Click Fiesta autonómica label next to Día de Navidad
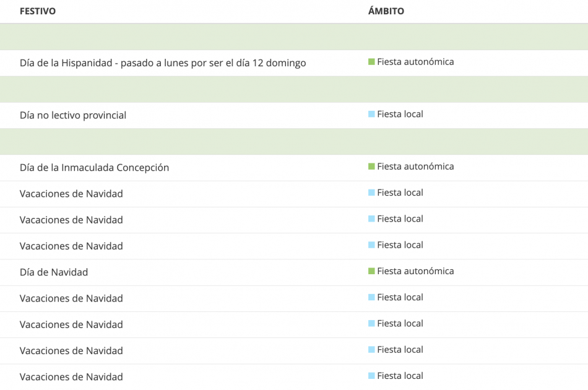The image size is (588, 390). tap(415, 271)
